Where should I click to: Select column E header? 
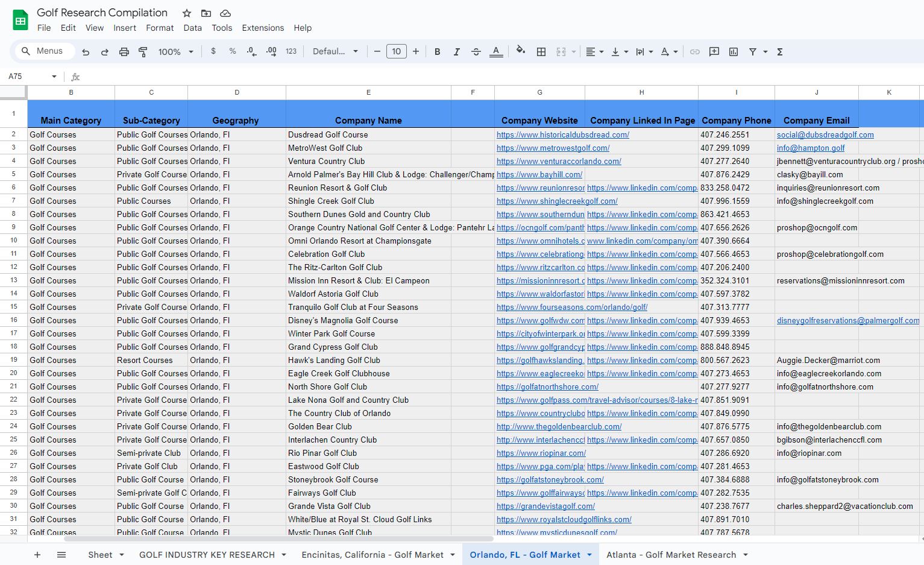(368, 92)
